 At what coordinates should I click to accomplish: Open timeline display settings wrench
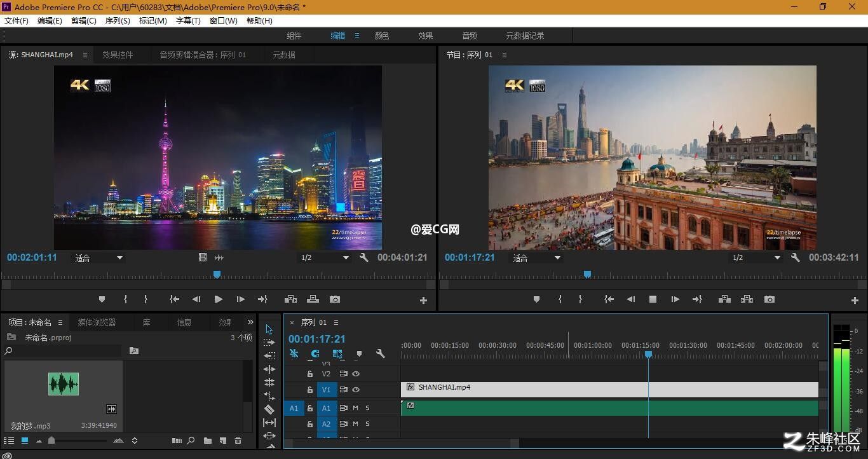(381, 354)
